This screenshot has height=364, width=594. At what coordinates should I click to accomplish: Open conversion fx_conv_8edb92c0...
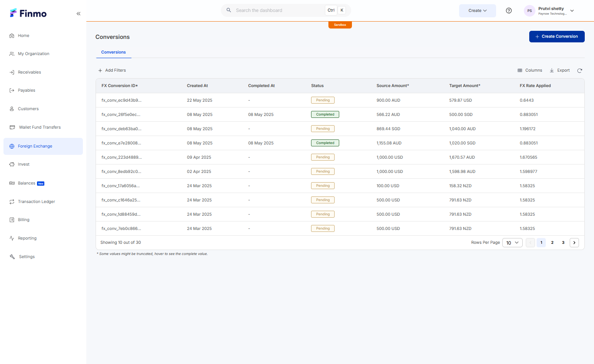[121, 172]
